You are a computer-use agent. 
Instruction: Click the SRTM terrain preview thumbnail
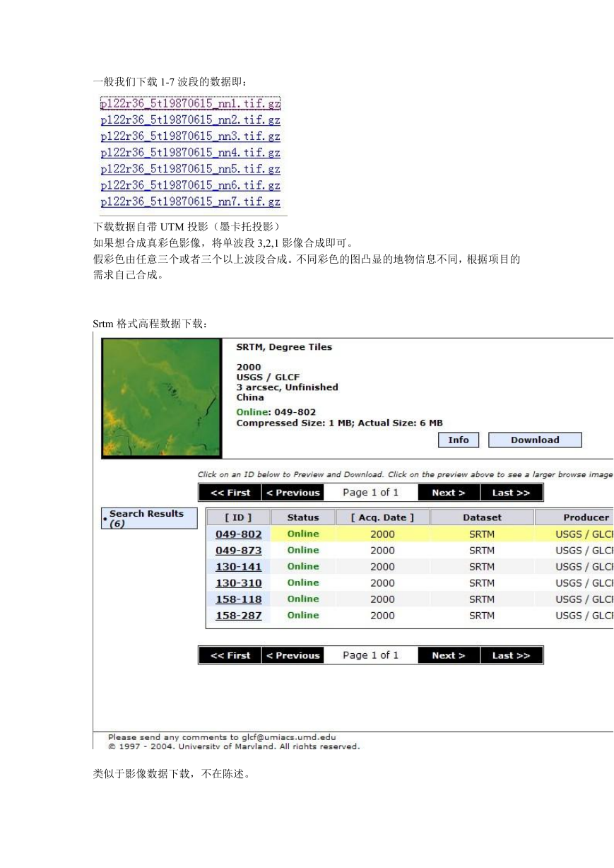click(x=161, y=398)
